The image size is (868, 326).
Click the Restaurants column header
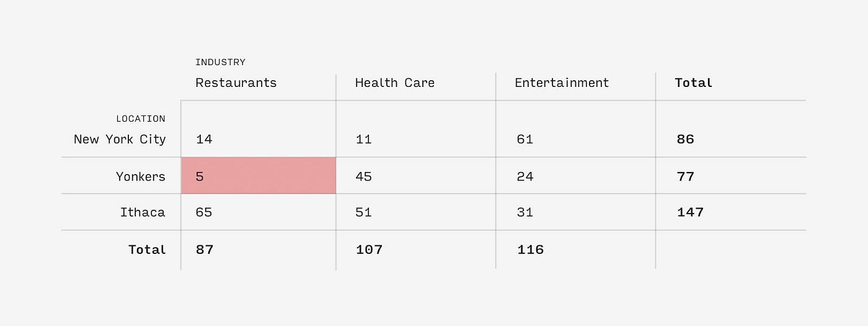[236, 83]
